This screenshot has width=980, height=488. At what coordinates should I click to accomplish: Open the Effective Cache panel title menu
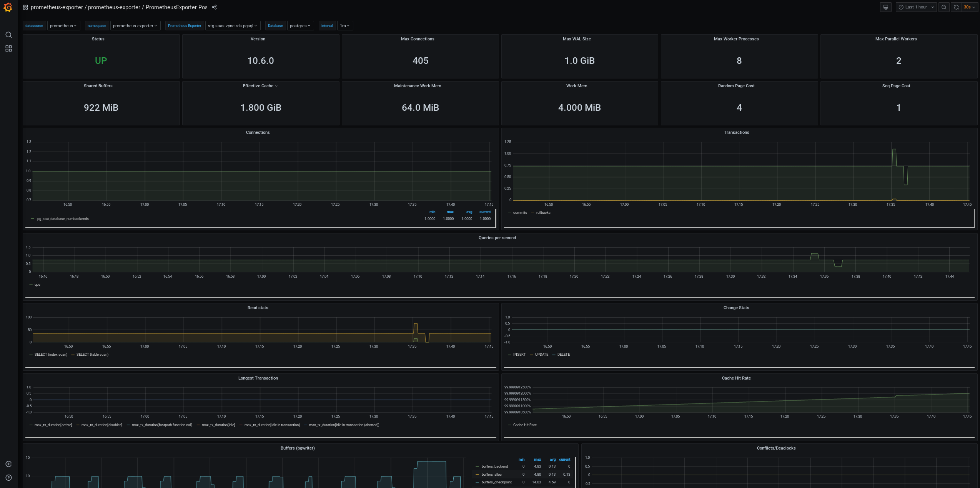tap(258, 86)
